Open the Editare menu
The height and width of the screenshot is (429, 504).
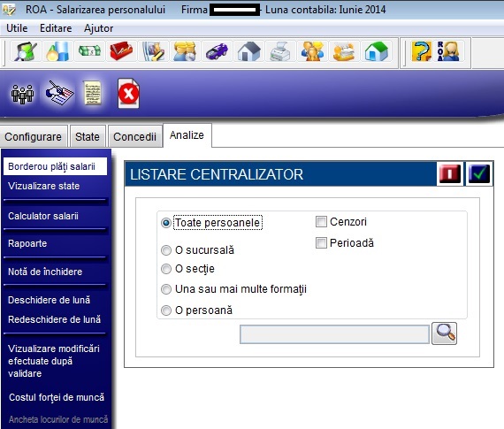56,28
